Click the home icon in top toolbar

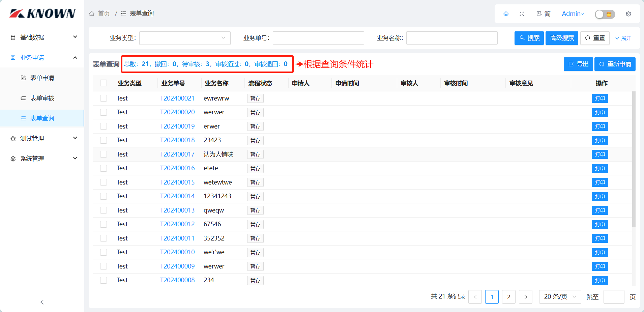[506, 14]
